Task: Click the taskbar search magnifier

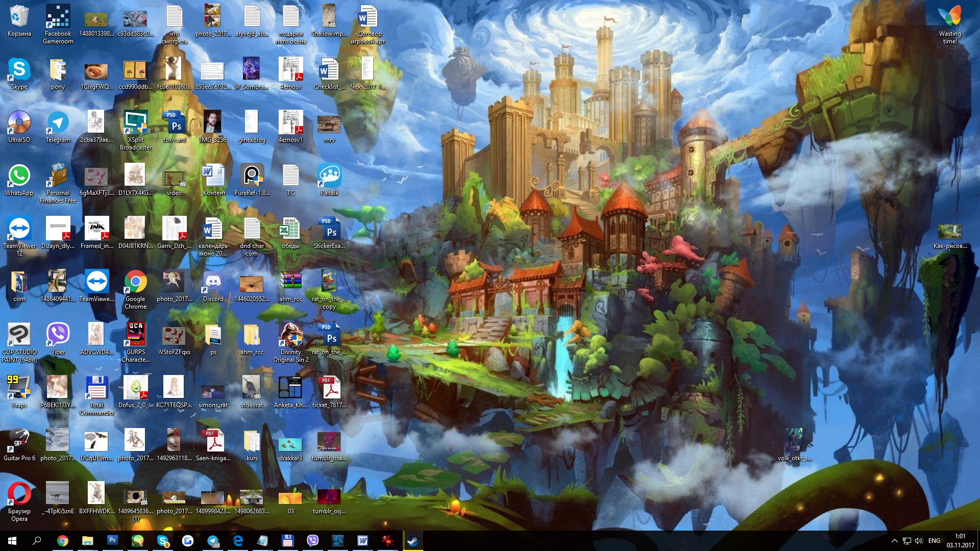Action: point(37,541)
